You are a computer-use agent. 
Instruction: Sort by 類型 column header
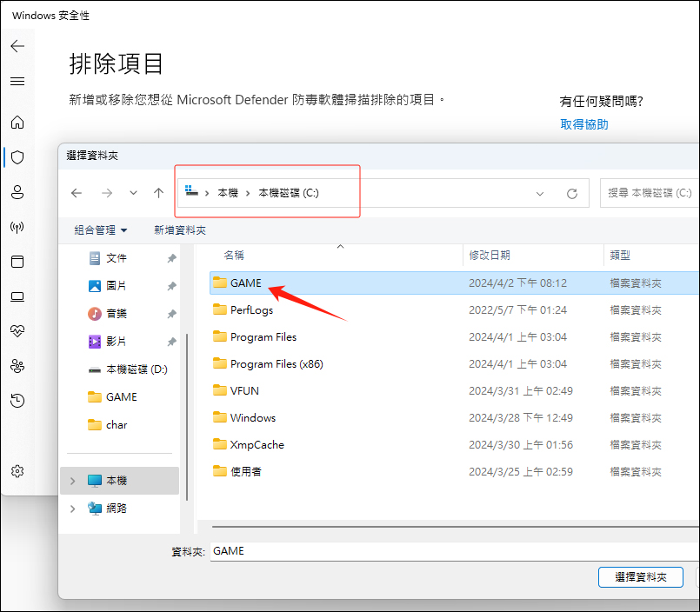pos(620,256)
